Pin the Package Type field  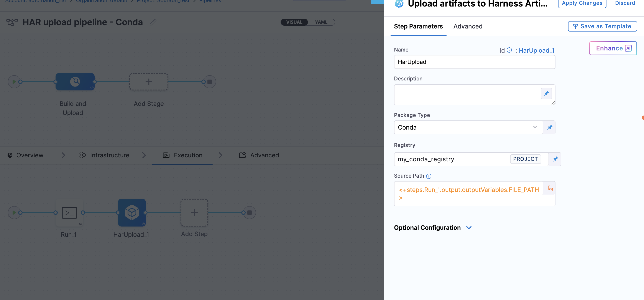[549, 127]
